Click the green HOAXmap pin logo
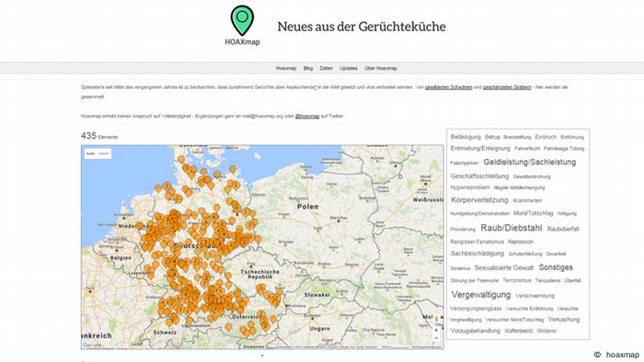The height and width of the screenshot is (362, 644). (242, 20)
